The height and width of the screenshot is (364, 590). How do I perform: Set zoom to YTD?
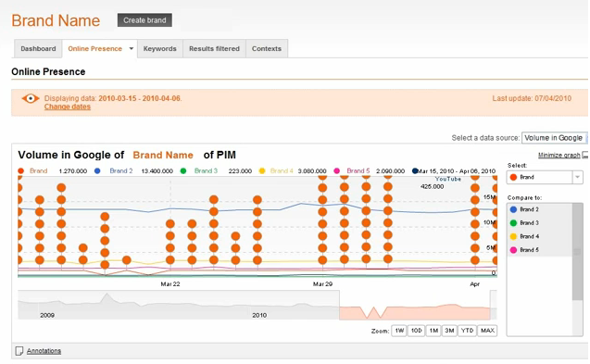point(468,331)
